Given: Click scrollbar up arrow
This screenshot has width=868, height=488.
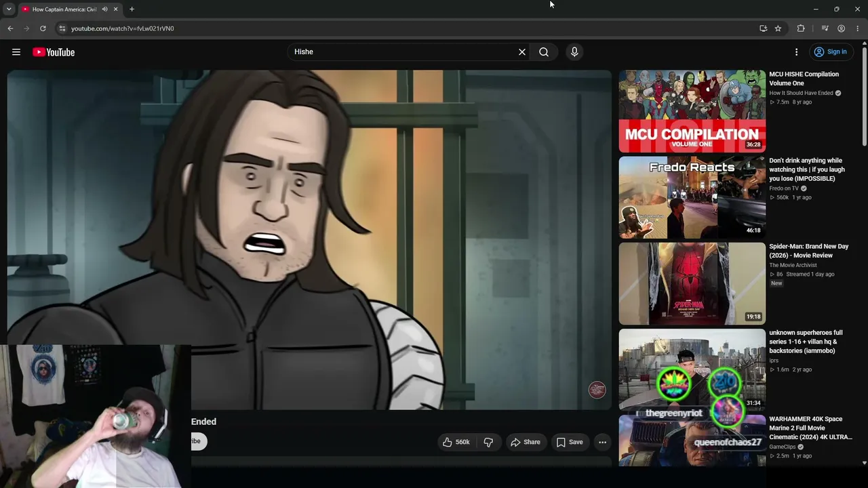Looking at the screenshot, I should [x=865, y=44].
